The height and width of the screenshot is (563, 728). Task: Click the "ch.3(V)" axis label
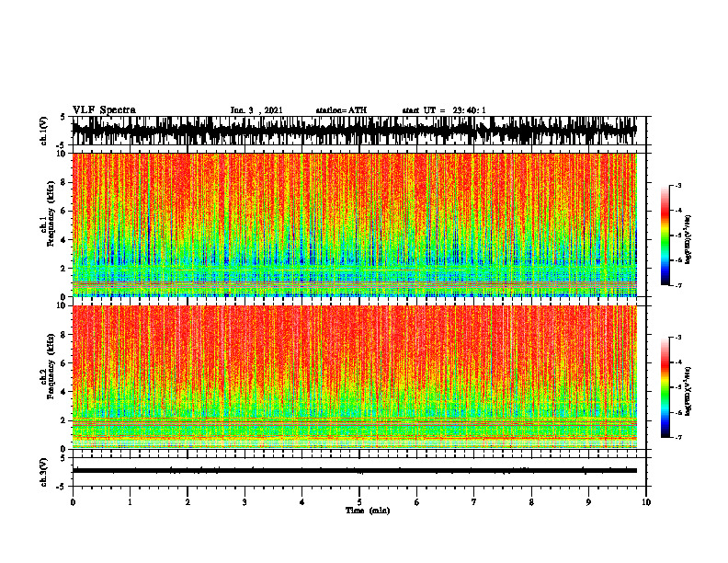[44, 472]
